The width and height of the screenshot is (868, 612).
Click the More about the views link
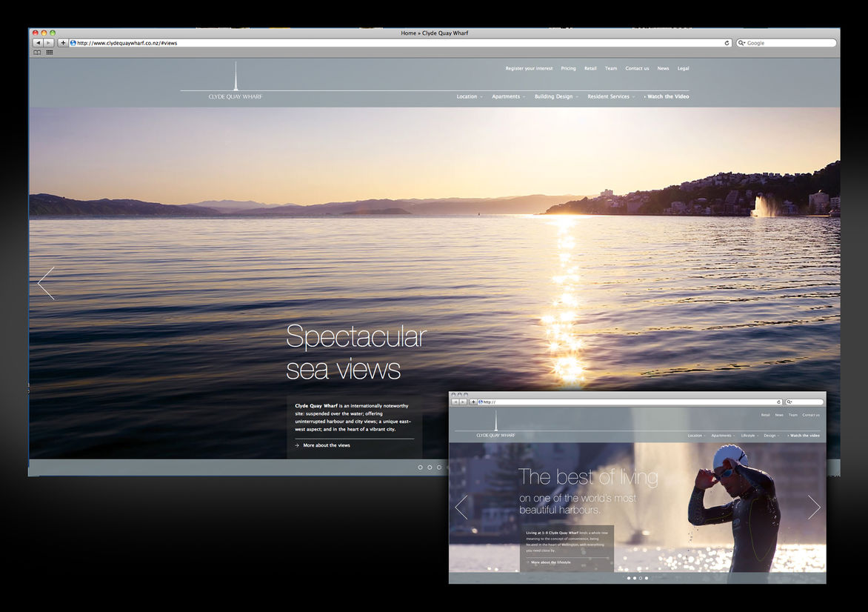tap(326, 445)
